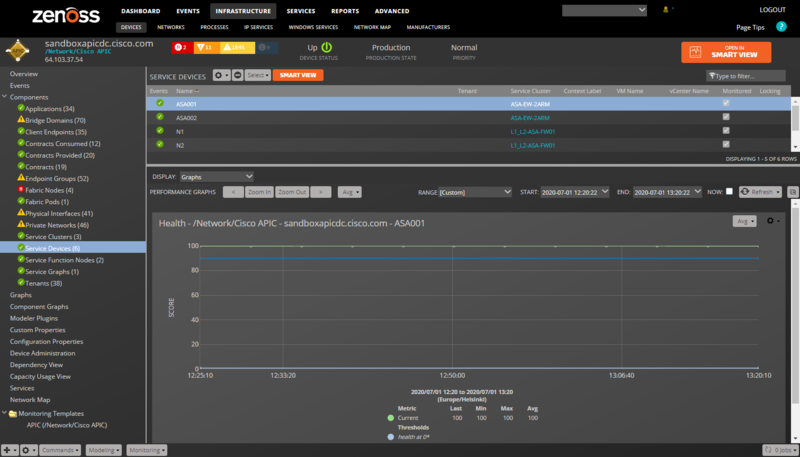Switch to the Processes sub-tab

(214, 27)
